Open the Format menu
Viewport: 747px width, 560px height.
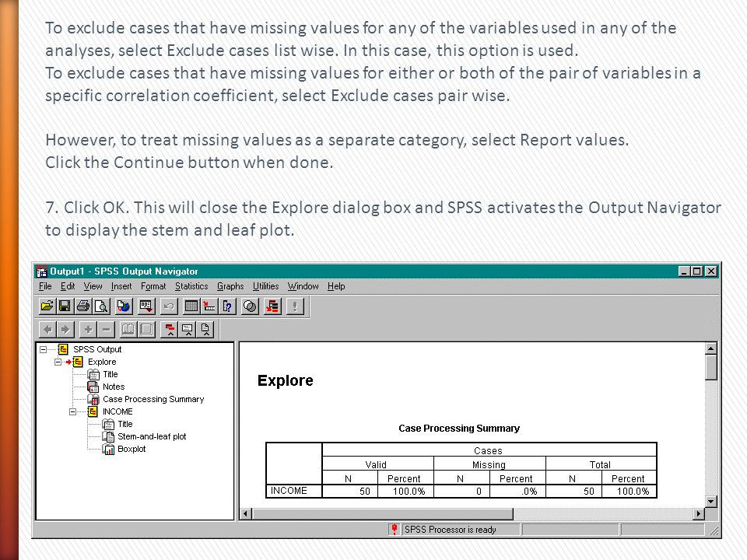(x=153, y=286)
